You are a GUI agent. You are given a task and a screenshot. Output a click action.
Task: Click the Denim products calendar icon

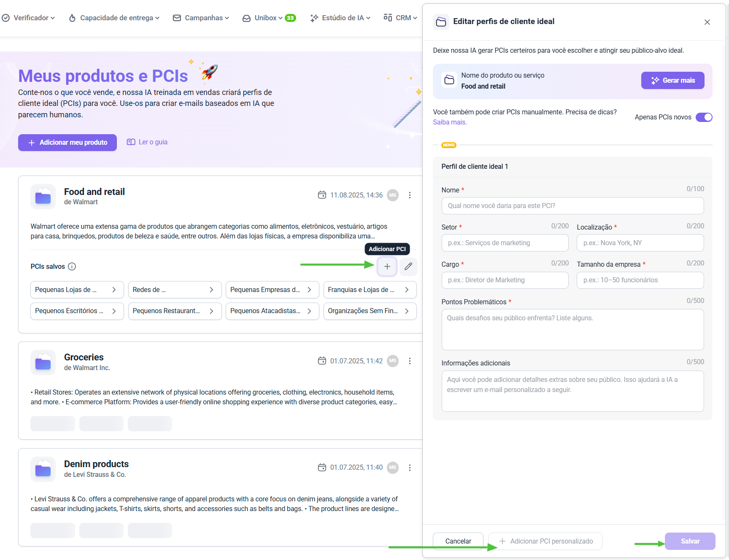322,468
